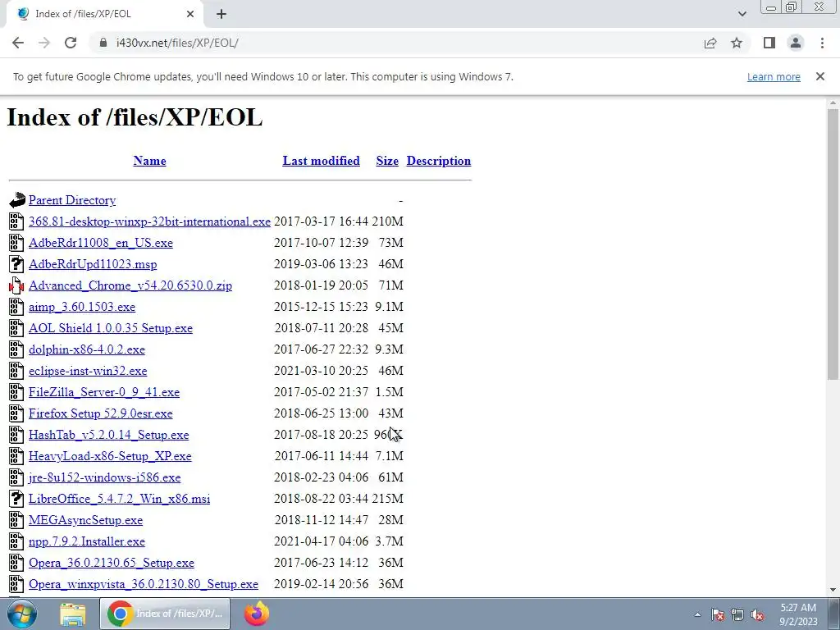Download AOL Shield 1.0.0.35 Setup.exe
This screenshot has height=630, width=840.
pyautogui.click(x=111, y=328)
